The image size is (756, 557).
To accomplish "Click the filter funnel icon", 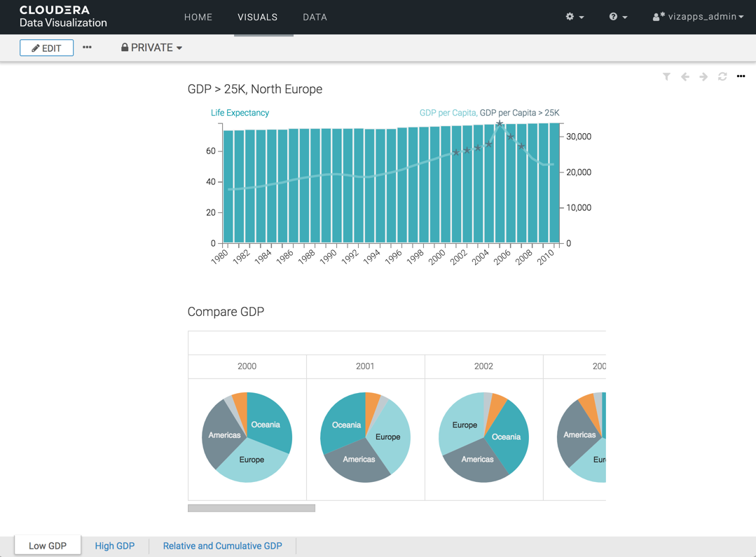I will click(666, 76).
